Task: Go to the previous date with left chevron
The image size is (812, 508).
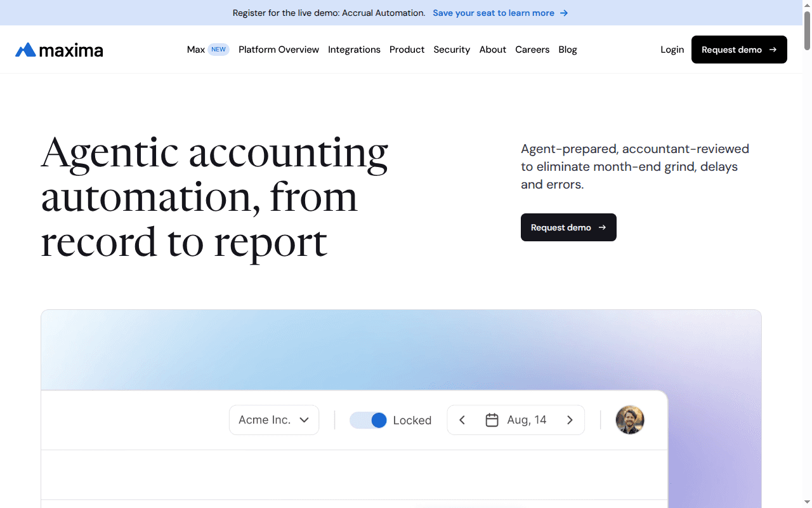Action: [462, 420]
